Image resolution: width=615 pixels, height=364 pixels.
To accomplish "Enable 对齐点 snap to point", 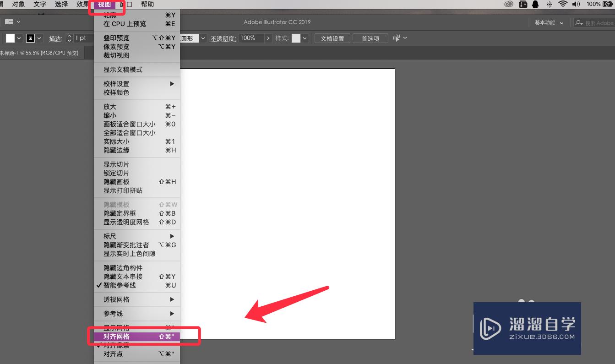I will pyautogui.click(x=137, y=354).
